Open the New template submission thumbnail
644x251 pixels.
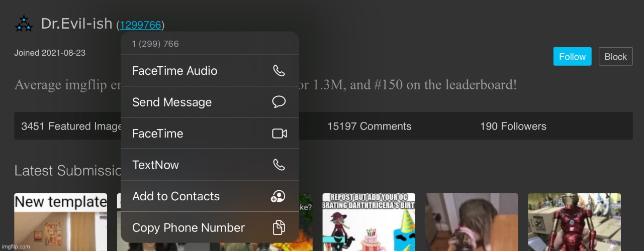tap(60, 222)
